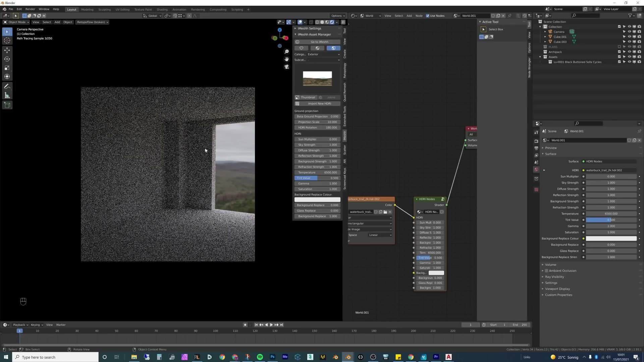Screen dimensions: 644x362
Task: Adjust HDRI Rotation slider
Action: tap(317, 128)
